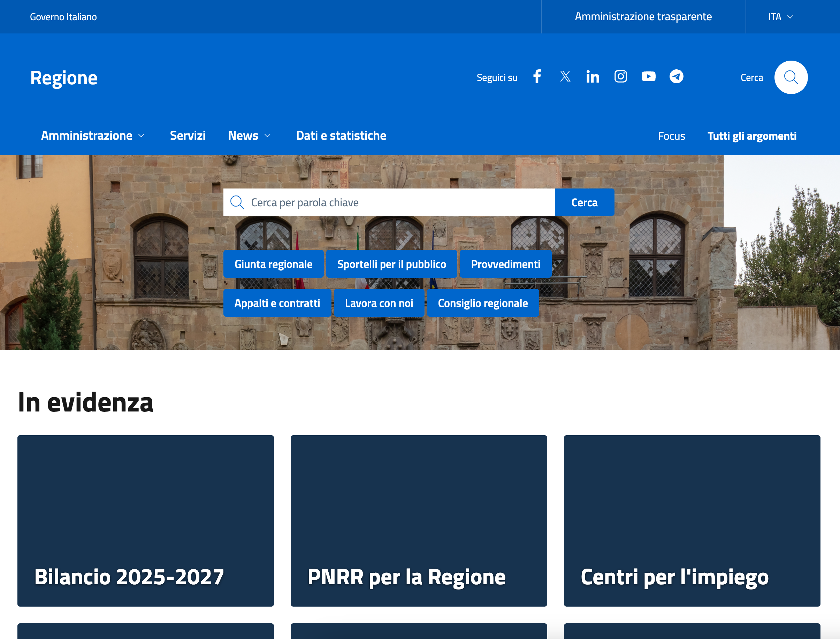Click the Lavora con noi button
This screenshot has width=840, height=639.
point(379,303)
